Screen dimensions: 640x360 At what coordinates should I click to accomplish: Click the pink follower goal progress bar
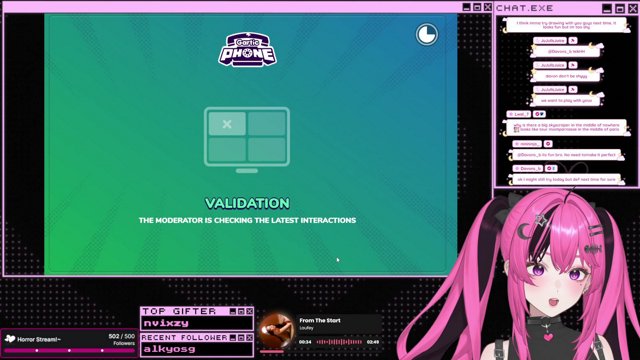click(69, 350)
